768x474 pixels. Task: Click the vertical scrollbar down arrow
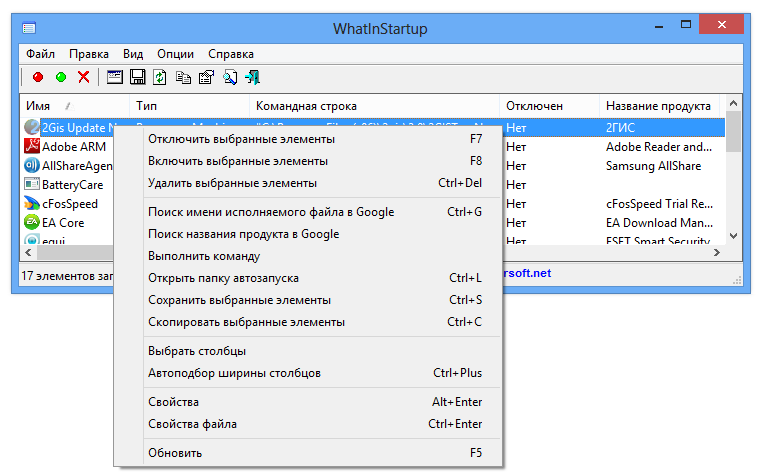(x=733, y=236)
